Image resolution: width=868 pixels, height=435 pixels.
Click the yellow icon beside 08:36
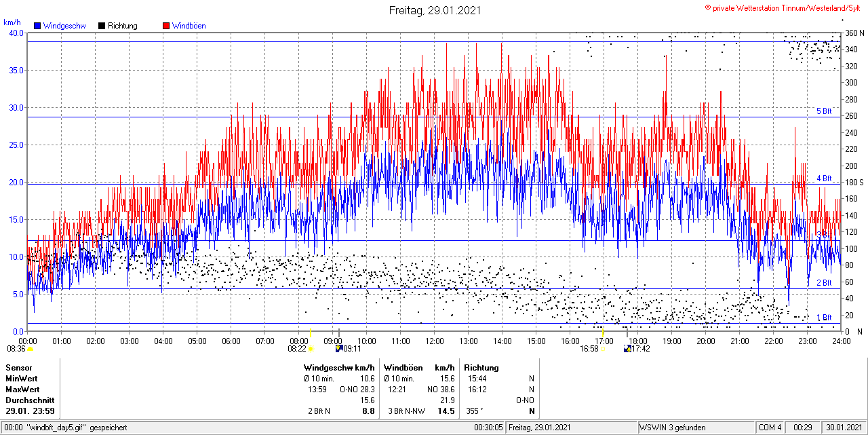point(31,349)
